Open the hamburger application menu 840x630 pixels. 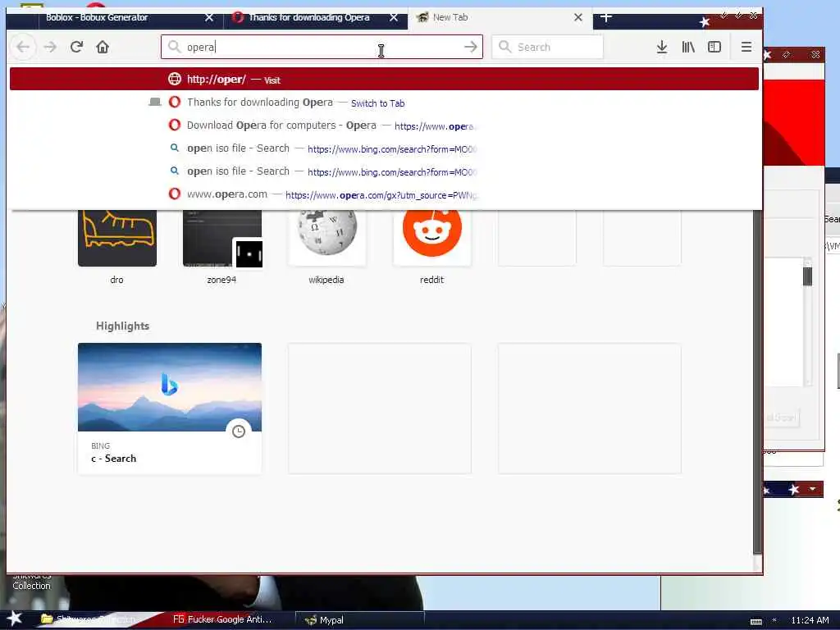pyautogui.click(x=746, y=47)
